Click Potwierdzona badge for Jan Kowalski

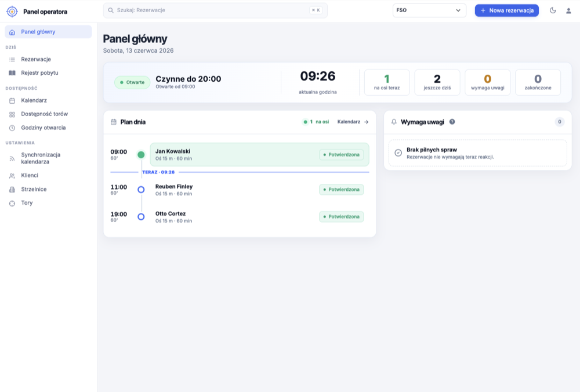(342, 155)
